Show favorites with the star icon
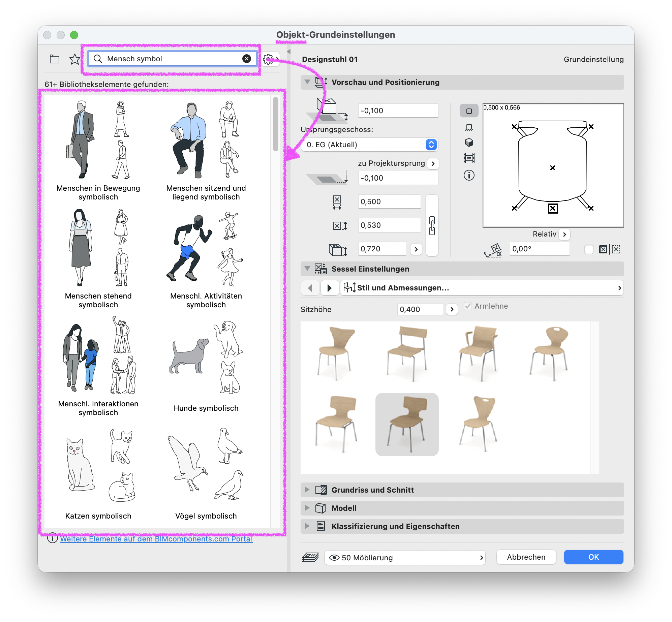 pyautogui.click(x=74, y=59)
